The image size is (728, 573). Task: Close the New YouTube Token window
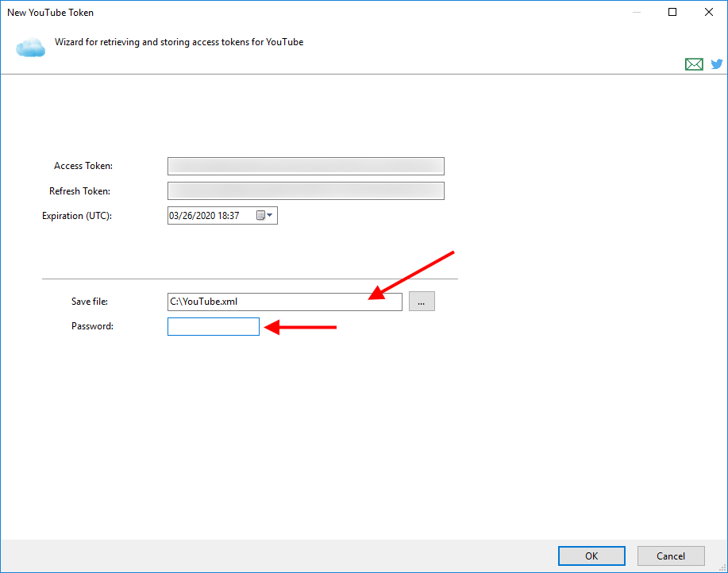pyautogui.click(x=708, y=12)
